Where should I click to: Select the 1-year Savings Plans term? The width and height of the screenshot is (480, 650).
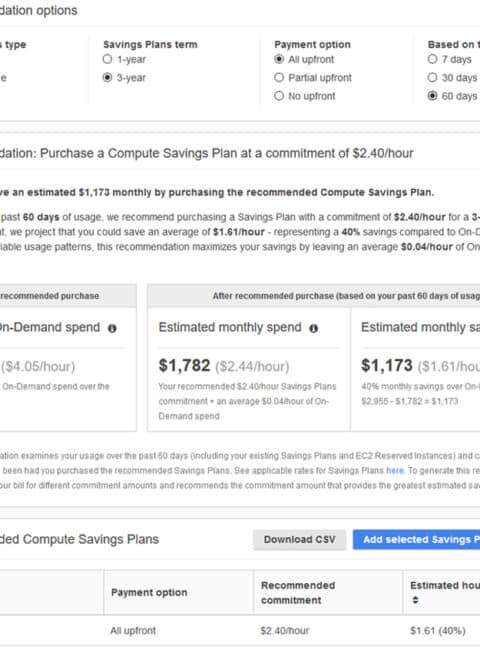click(107, 59)
